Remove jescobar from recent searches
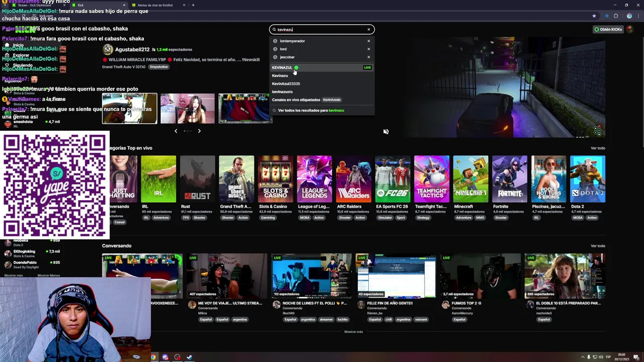 pyautogui.click(x=368, y=57)
